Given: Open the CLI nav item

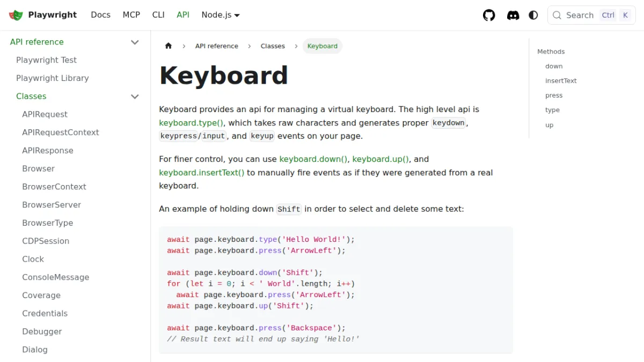Looking at the screenshot, I should coord(158,15).
